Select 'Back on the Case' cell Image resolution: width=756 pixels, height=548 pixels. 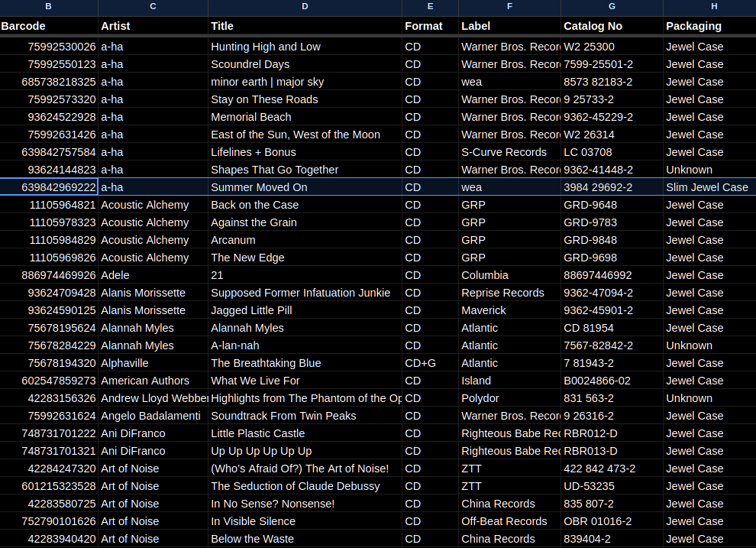pos(305,205)
